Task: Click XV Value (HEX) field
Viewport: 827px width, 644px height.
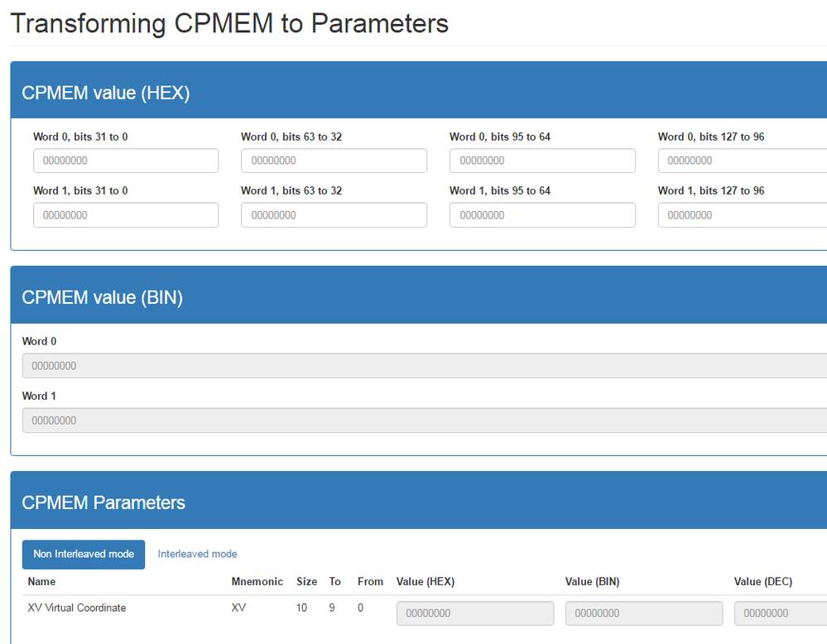Action: 475,613
